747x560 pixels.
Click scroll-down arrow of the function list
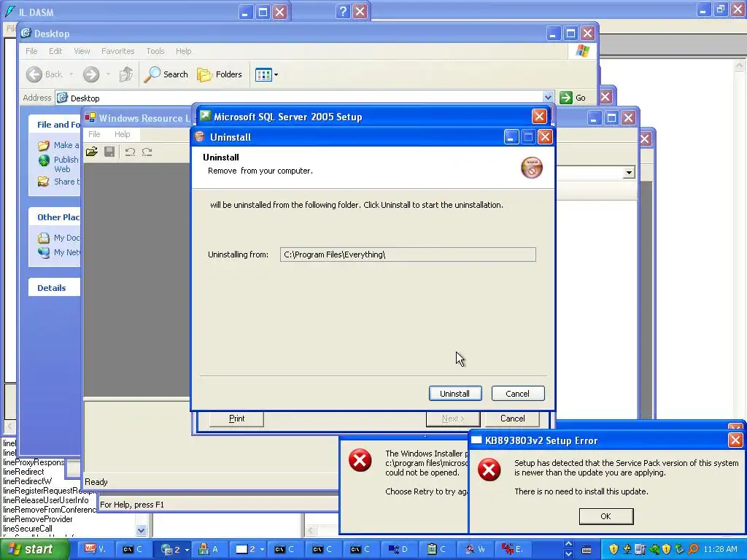point(141,530)
